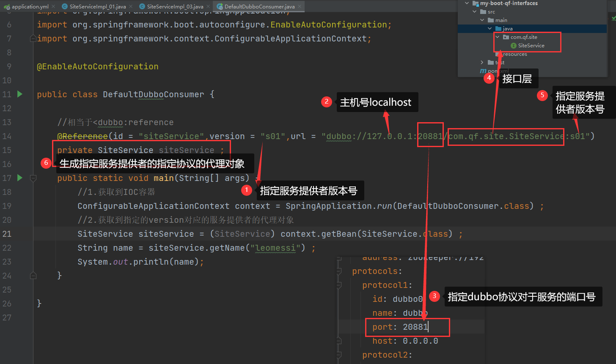
Task: Select the my-boot-qf-interfaces module in tree
Action: click(x=509, y=3)
